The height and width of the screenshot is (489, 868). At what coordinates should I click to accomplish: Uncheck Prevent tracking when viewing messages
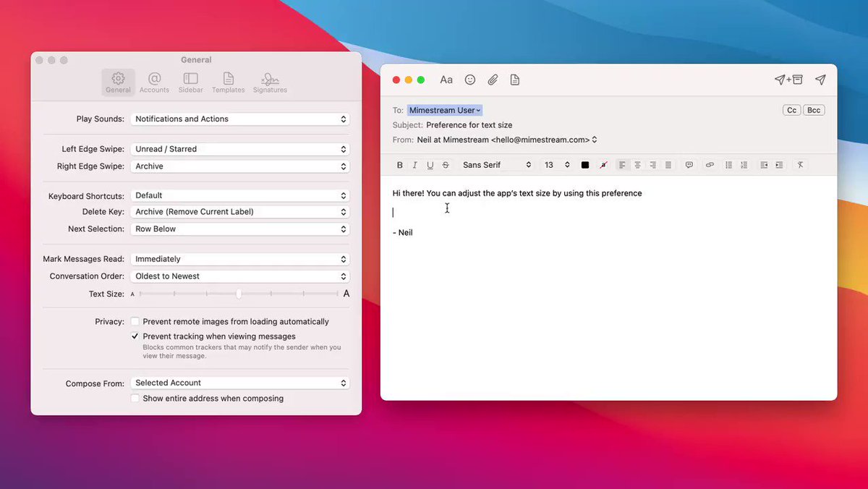coord(135,336)
